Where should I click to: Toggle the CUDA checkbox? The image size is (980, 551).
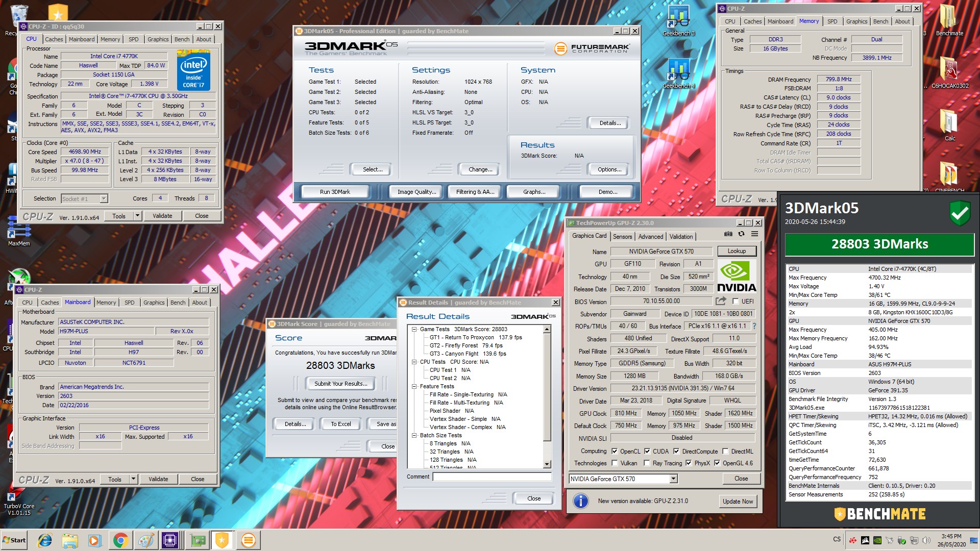coord(647,452)
